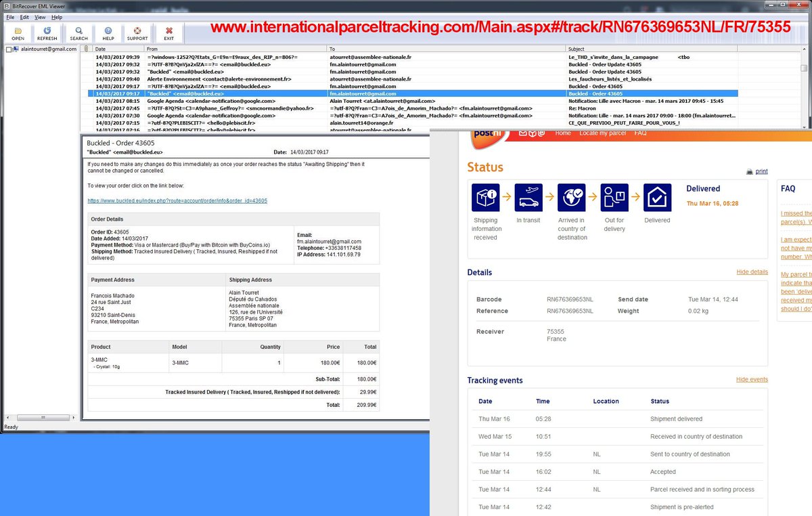Open the buckled.eu order info link
Image resolution: width=812 pixels, height=516 pixels.
tap(177, 200)
